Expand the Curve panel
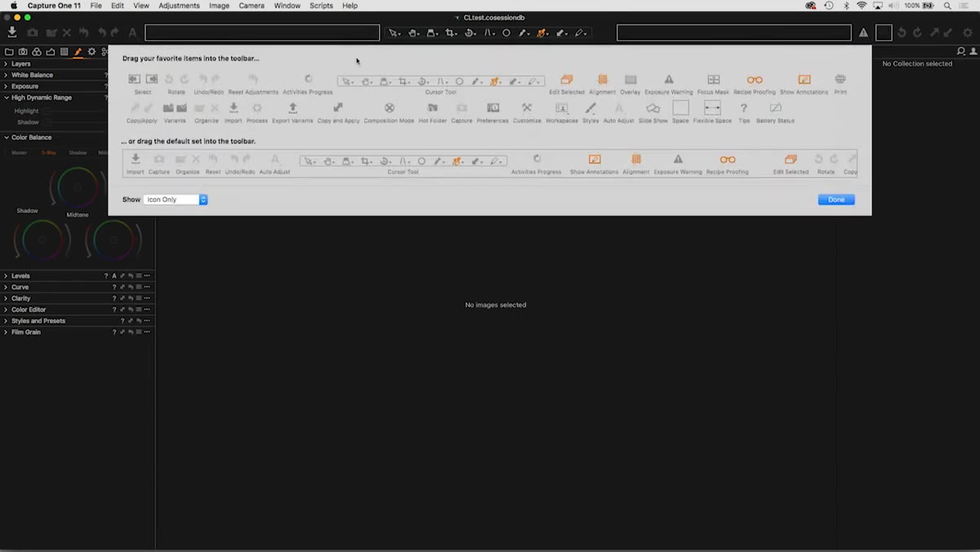Image resolution: width=980 pixels, height=552 pixels. coord(6,287)
